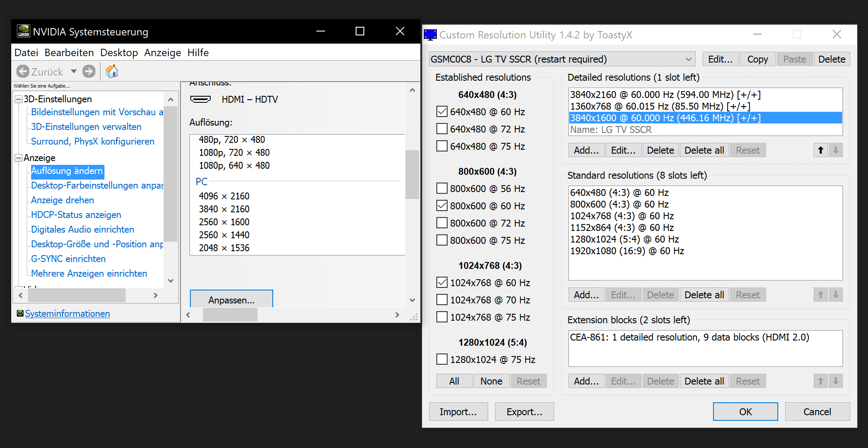The image size is (868, 448).
Task: Open the Zurück history dropdown arrow
Action: coord(74,71)
